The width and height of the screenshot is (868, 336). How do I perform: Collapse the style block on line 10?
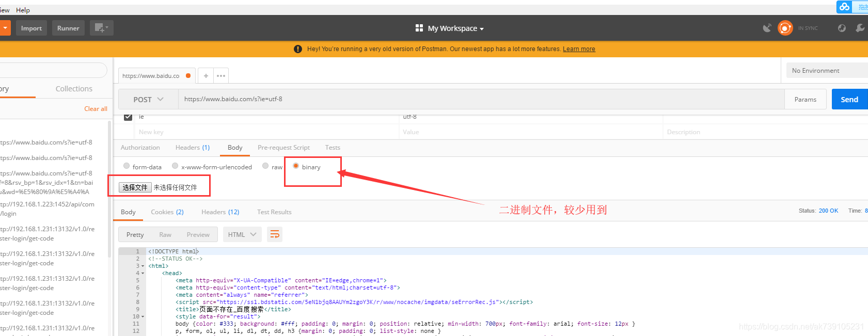pyautogui.click(x=143, y=317)
